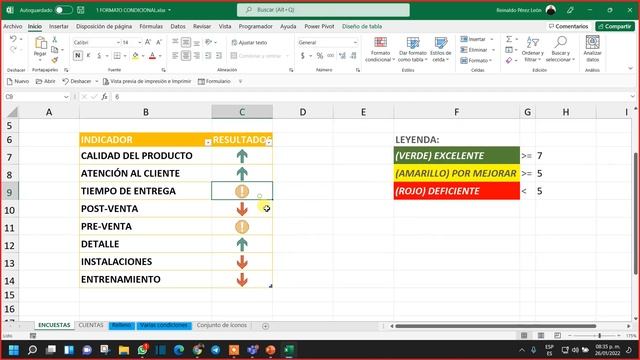The image size is (640, 360).
Task: Click the Buscar search box
Action: pos(323,10)
